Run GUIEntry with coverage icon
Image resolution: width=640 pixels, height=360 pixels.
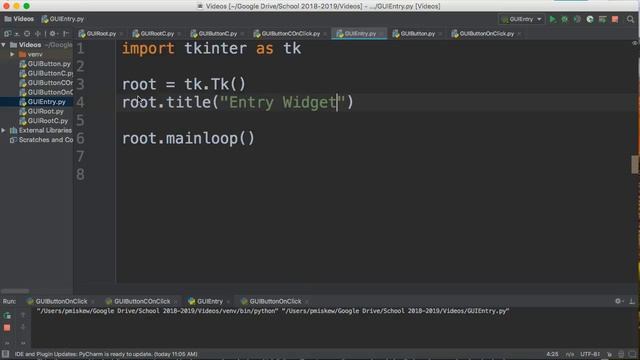577,19
